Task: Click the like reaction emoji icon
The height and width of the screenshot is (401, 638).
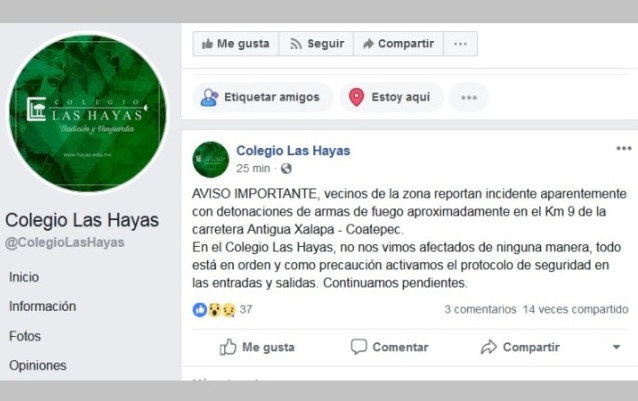Action: tap(200, 310)
